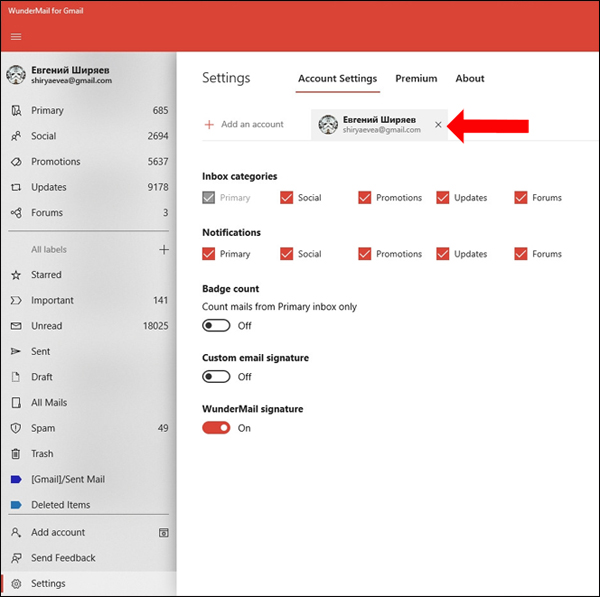Uncheck Promotions under Notifications
Screen dimensions: 600x597
[x=364, y=254]
